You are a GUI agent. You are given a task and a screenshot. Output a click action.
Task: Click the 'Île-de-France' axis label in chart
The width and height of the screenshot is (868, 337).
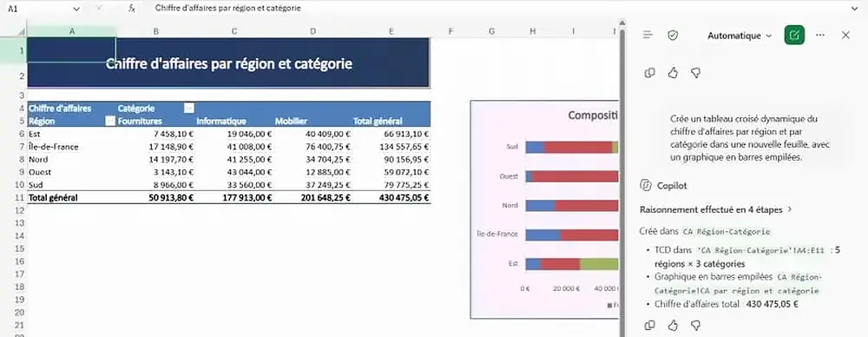[x=497, y=235]
